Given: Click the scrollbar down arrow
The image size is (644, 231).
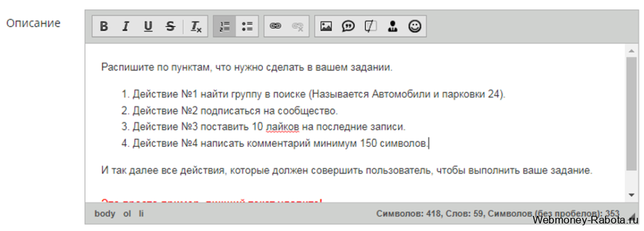Looking at the screenshot, I should pos(631,195).
